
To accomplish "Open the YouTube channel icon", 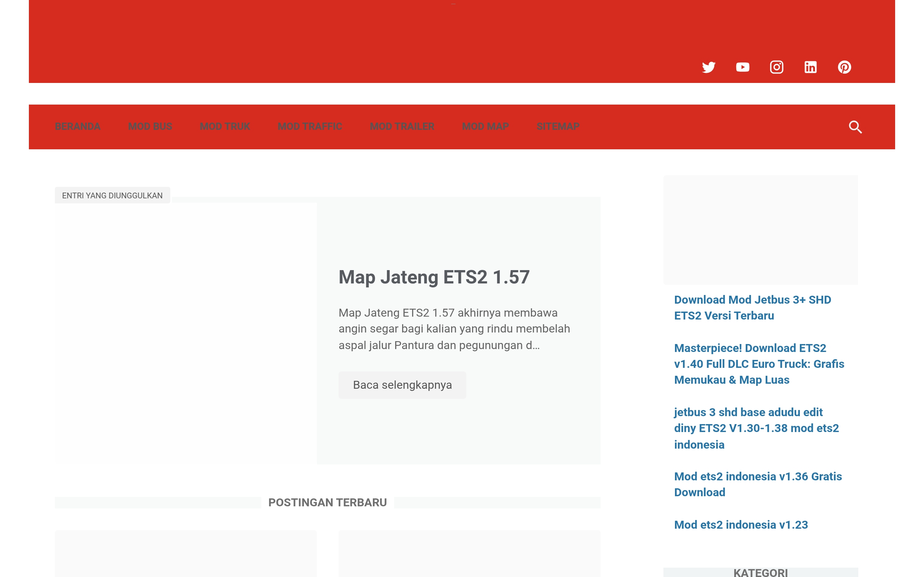I will click(742, 67).
